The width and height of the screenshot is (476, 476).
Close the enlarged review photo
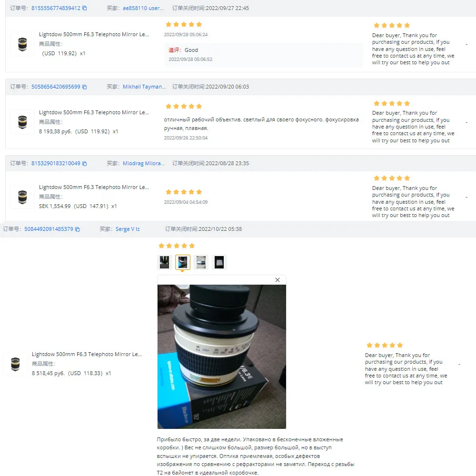pos(277,280)
